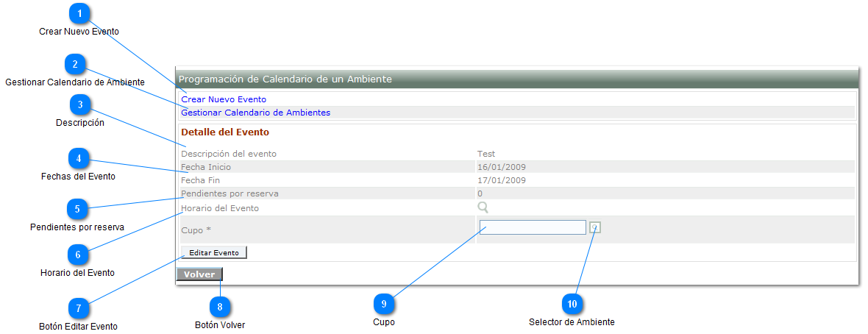This screenshot has width=868, height=334.
Task: Click the 'Fecha Fin' label
Action: point(201,180)
